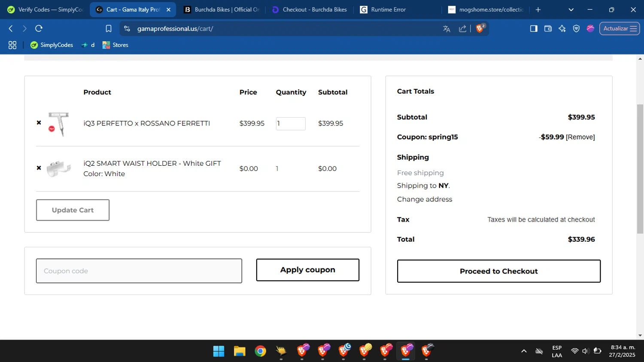Switch to Runtime Error tab

click(398, 9)
